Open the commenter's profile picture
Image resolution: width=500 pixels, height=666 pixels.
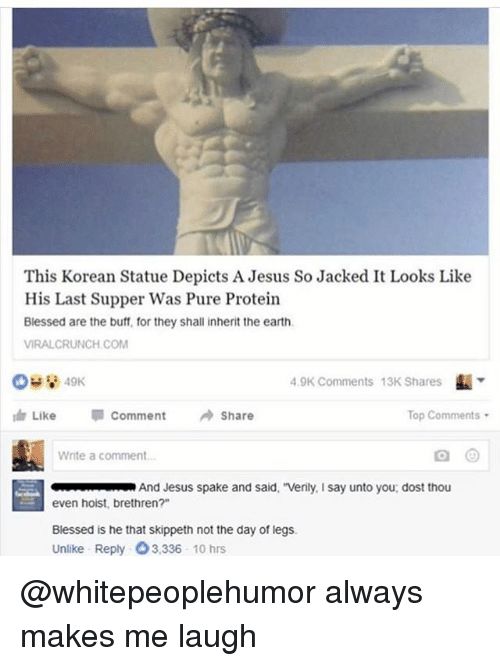[28, 495]
